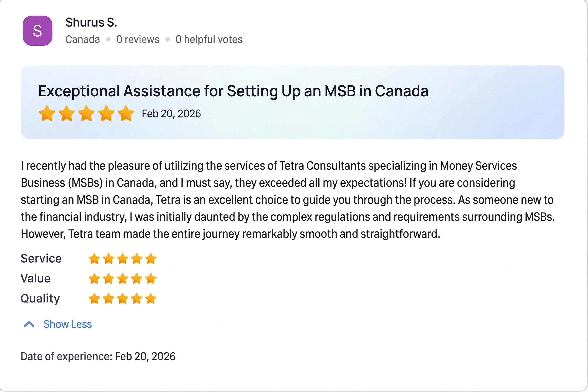This screenshot has height=392, width=588.
Task: Click the fifth star in overall rating
Action: coord(126,114)
